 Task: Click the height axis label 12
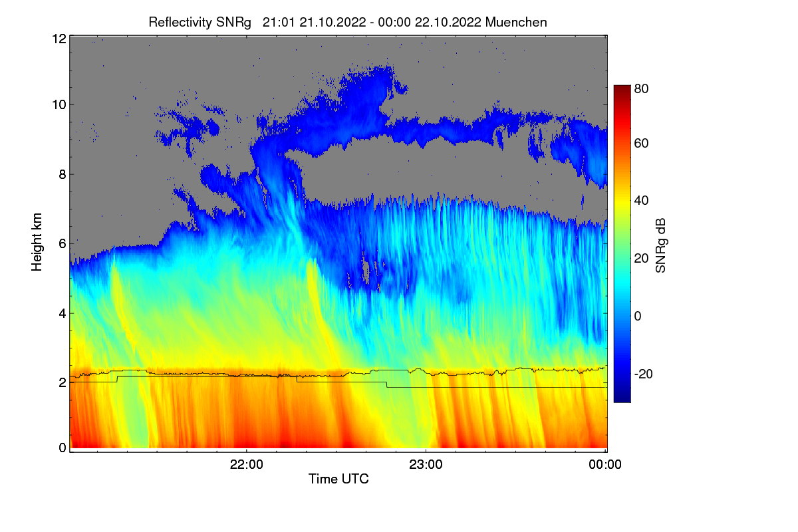pos(59,39)
